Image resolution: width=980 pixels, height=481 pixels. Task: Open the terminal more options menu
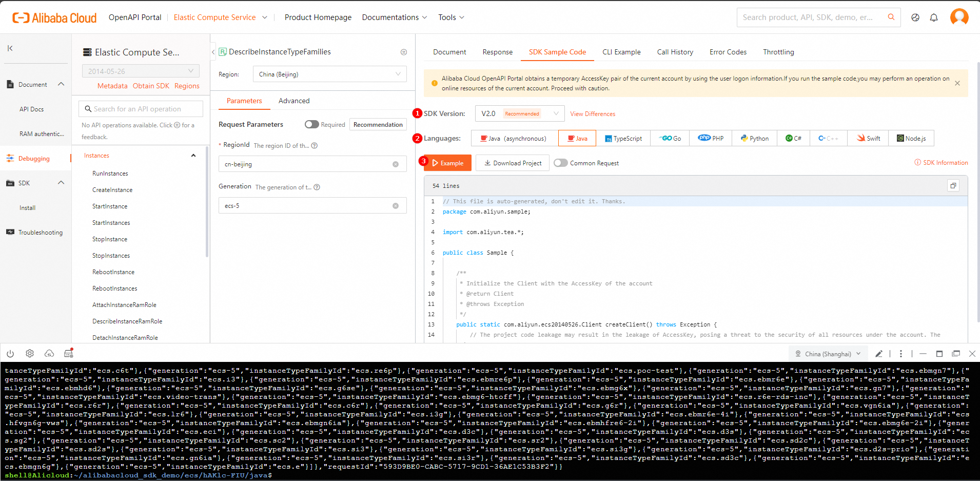[901, 354]
